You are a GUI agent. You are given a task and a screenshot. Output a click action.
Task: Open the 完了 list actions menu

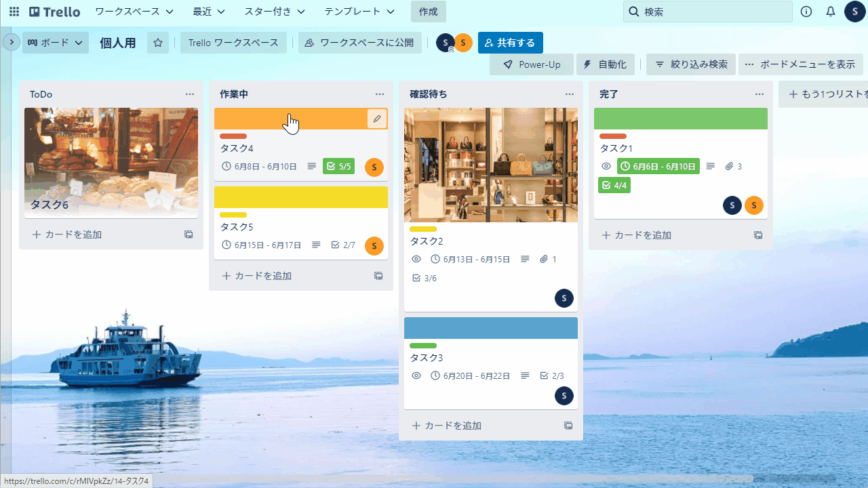pos(759,94)
